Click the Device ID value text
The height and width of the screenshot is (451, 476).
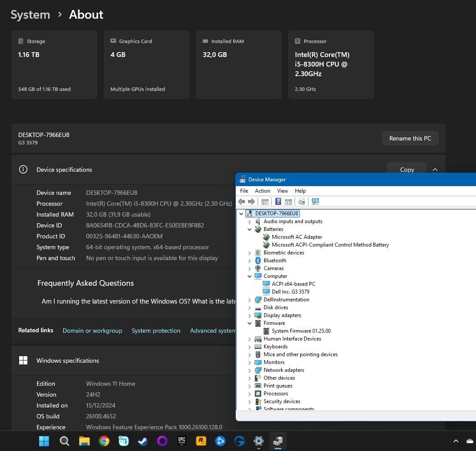[145, 225]
